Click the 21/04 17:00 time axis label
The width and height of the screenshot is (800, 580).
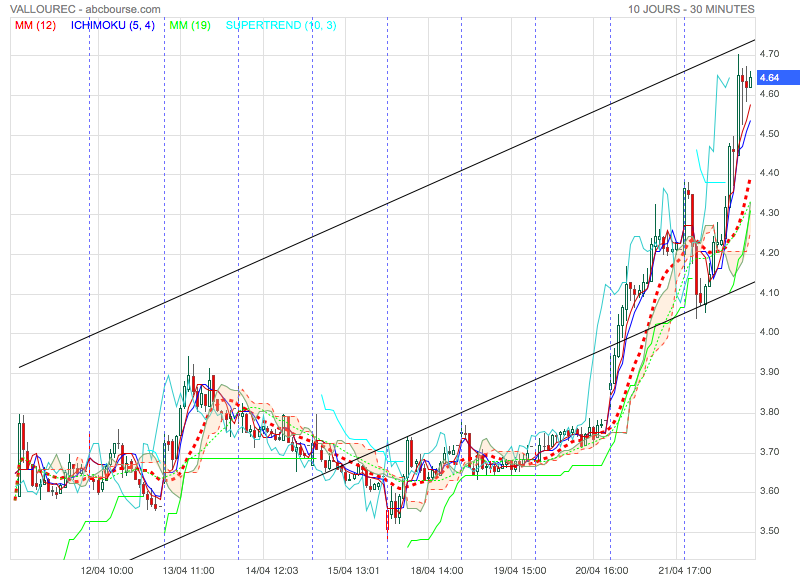(x=685, y=570)
